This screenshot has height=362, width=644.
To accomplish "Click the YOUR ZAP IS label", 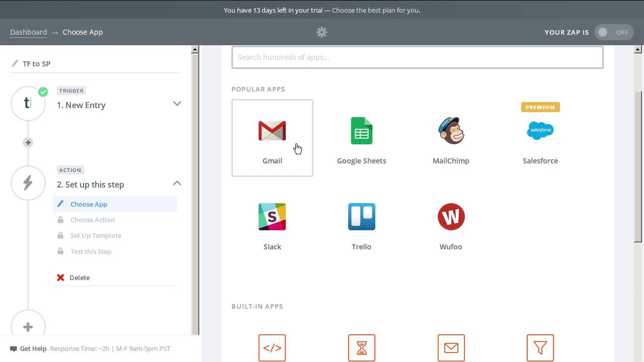I will click(x=567, y=32).
